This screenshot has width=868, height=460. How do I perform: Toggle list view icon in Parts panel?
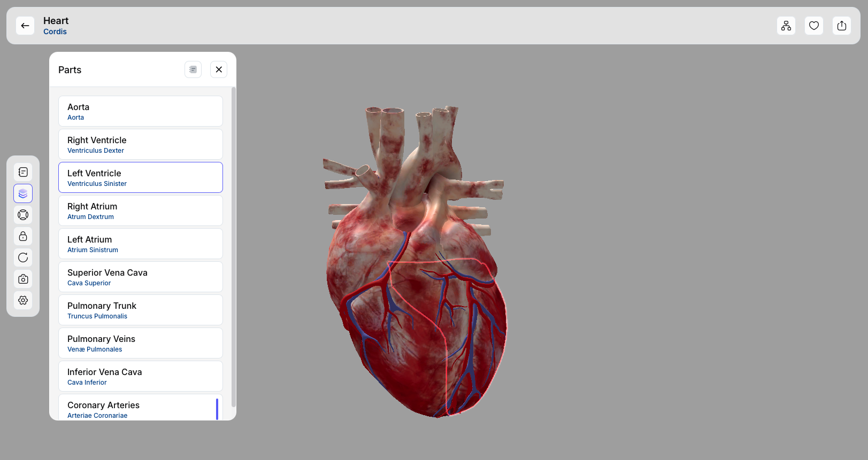193,69
